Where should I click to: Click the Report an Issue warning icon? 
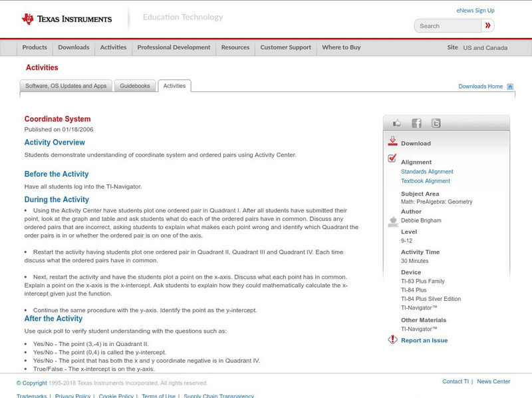click(392, 339)
